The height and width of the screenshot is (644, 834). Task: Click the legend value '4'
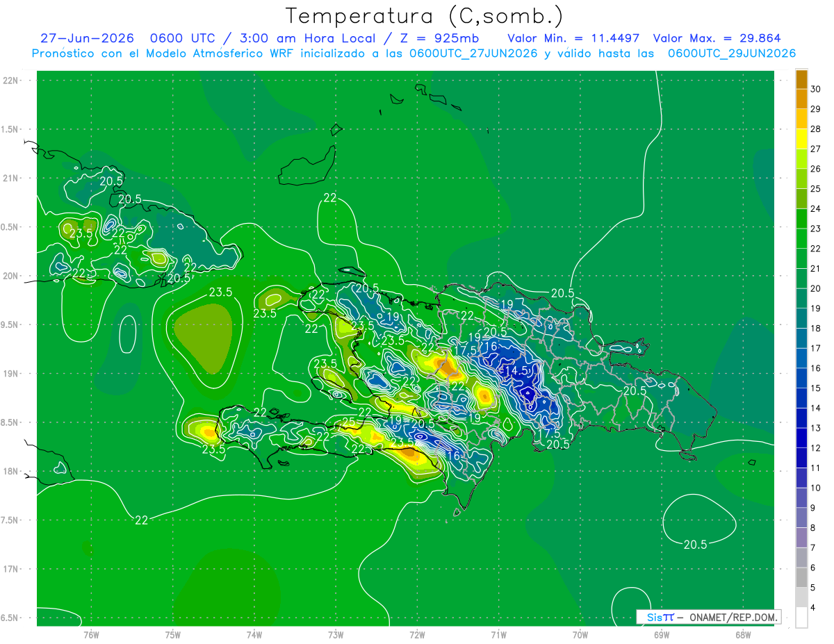coord(814,608)
